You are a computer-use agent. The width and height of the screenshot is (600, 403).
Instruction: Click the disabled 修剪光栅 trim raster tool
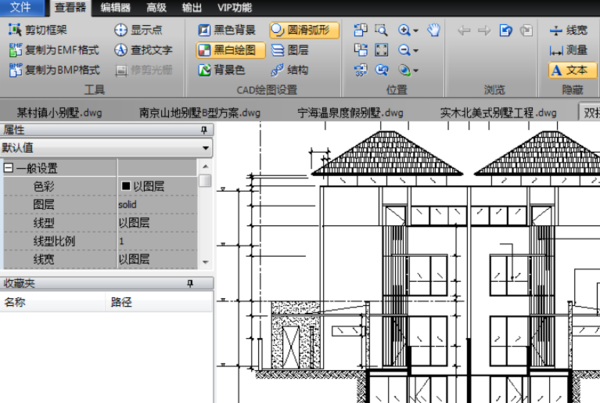click(143, 70)
